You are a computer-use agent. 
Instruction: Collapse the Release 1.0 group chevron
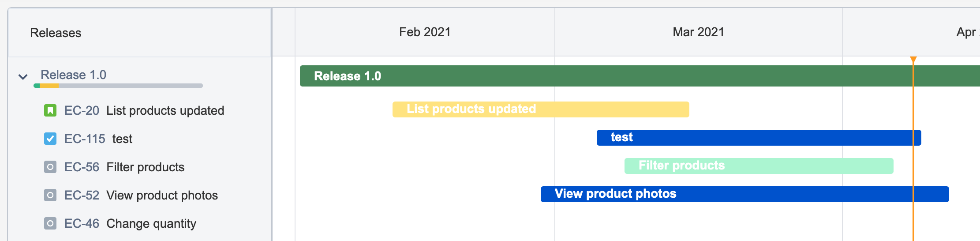tap(23, 77)
